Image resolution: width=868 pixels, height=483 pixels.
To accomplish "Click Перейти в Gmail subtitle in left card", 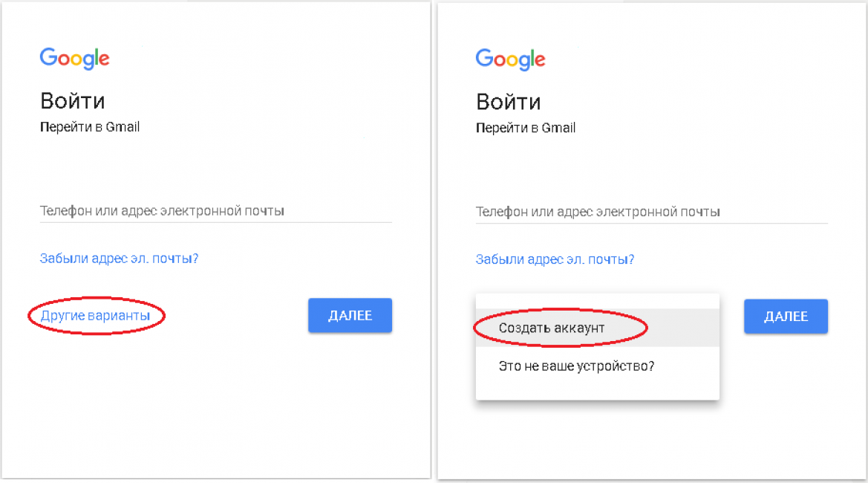I will [90, 127].
